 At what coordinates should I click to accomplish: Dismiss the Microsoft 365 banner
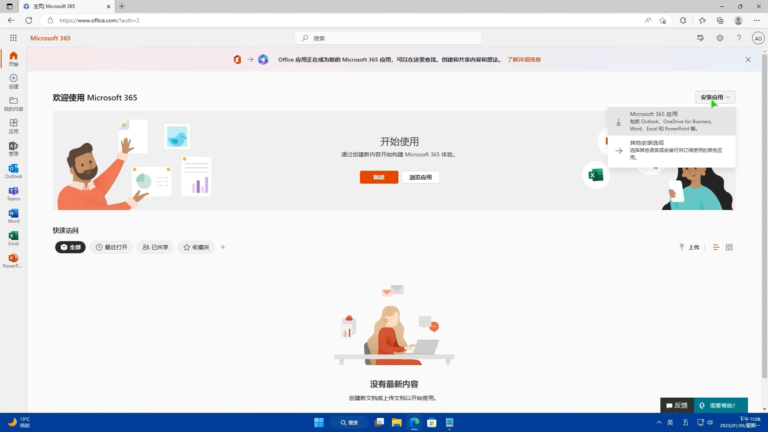tap(748, 60)
